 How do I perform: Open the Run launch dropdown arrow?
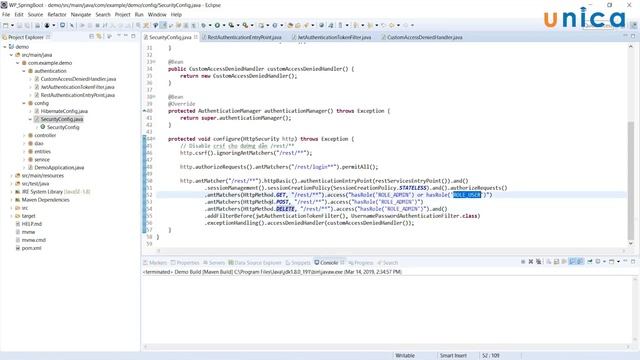tap(224, 25)
